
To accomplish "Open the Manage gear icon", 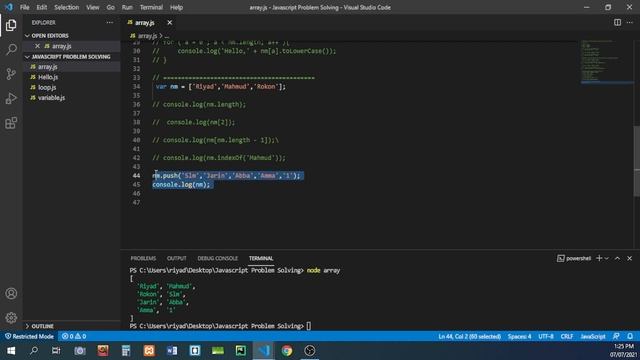I will [11, 318].
